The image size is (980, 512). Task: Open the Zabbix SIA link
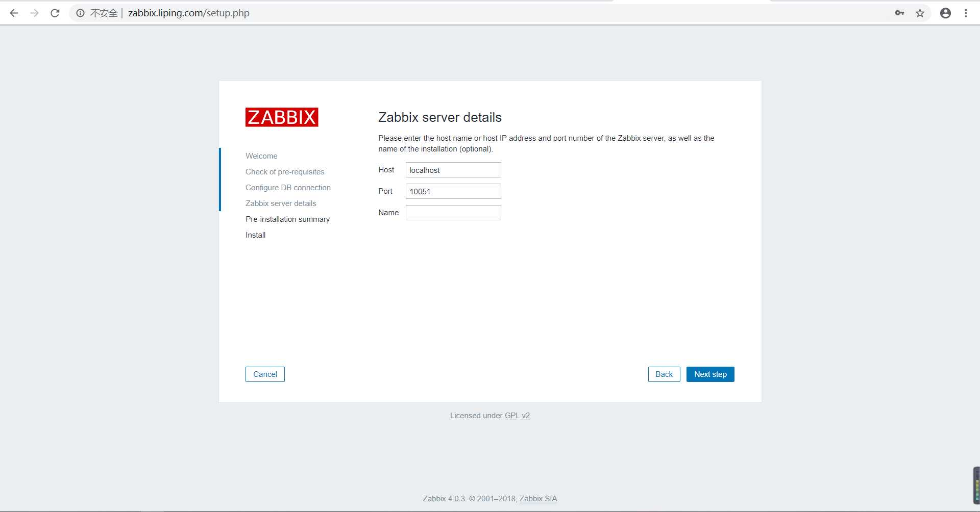point(538,499)
